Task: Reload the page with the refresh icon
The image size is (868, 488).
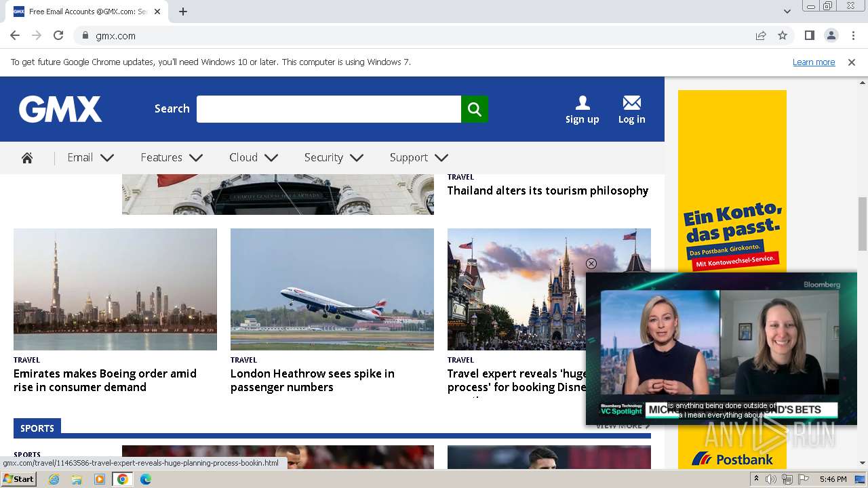Action: (58, 35)
